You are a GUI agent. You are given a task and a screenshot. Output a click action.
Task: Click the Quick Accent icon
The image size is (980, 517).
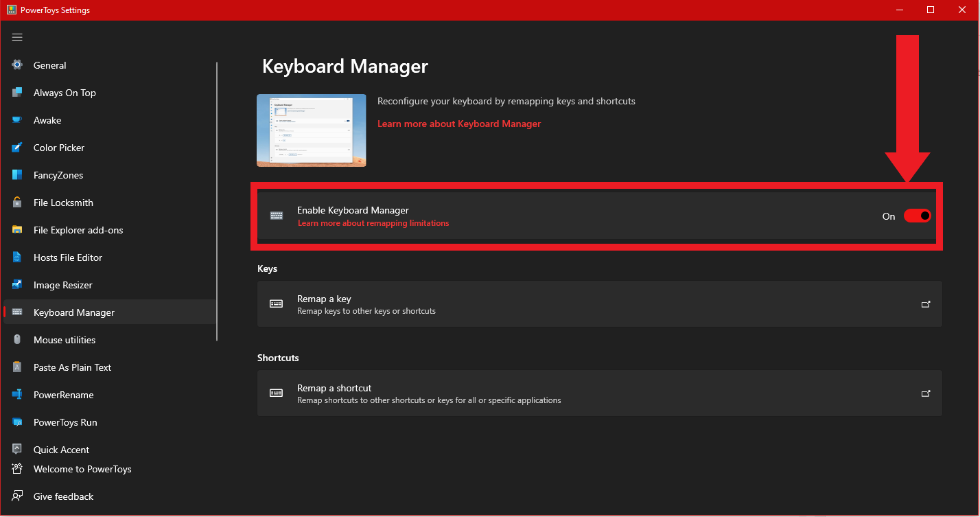(x=17, y=450)
